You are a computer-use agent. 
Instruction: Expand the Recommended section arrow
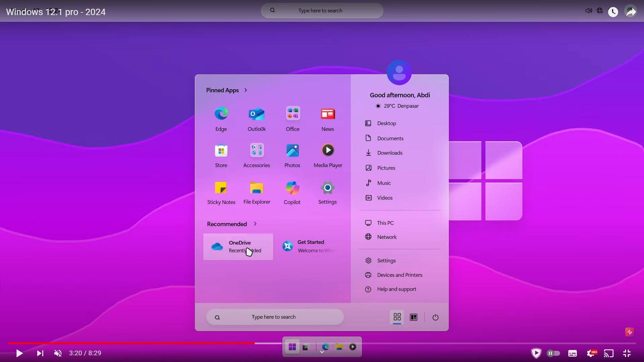255,224
